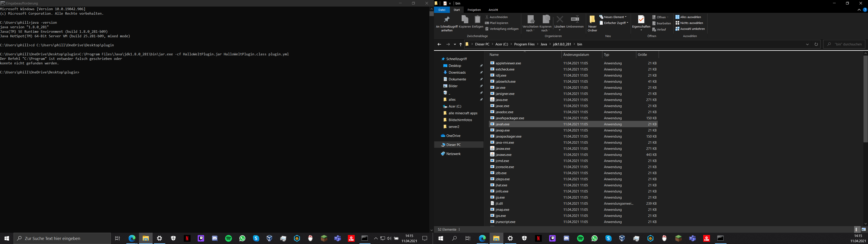
Task: Open the Explorer help question mark
Action: tap(865, 10)
